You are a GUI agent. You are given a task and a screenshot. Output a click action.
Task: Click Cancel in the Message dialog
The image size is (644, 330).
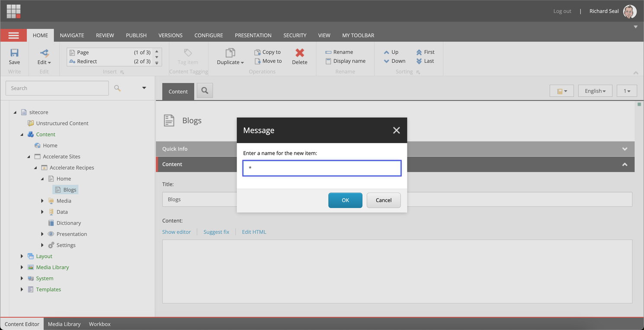coord(383,200)
